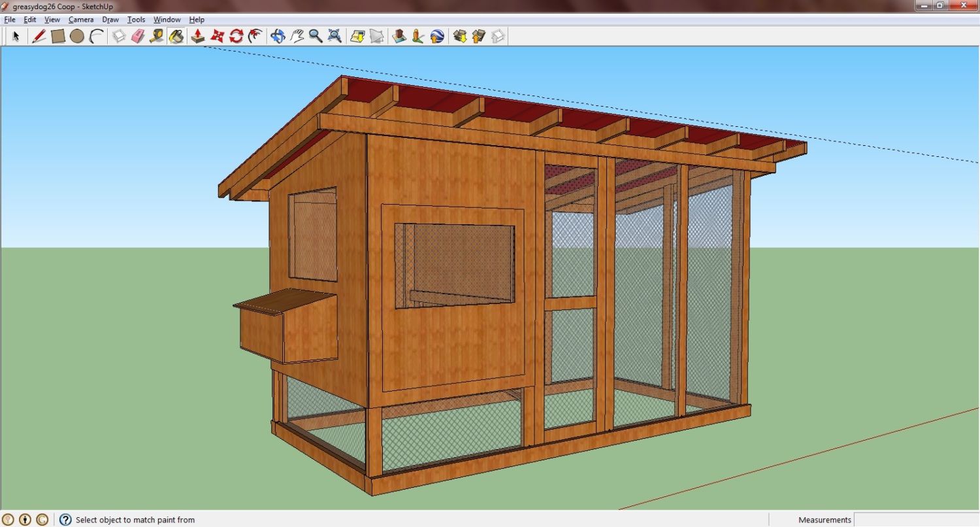
Task: Click the Zoom magnifier tool
Action: pyautogui.click(x=316, y=36)
